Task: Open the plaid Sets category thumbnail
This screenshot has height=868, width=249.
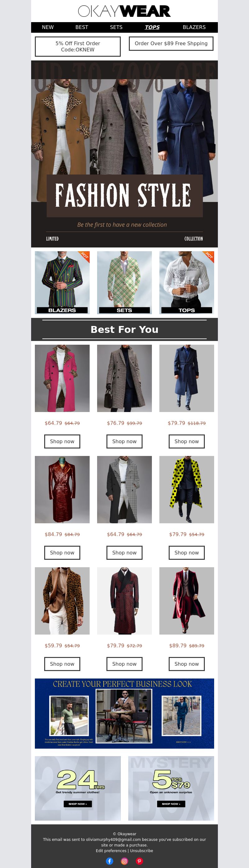Action: 125,282
